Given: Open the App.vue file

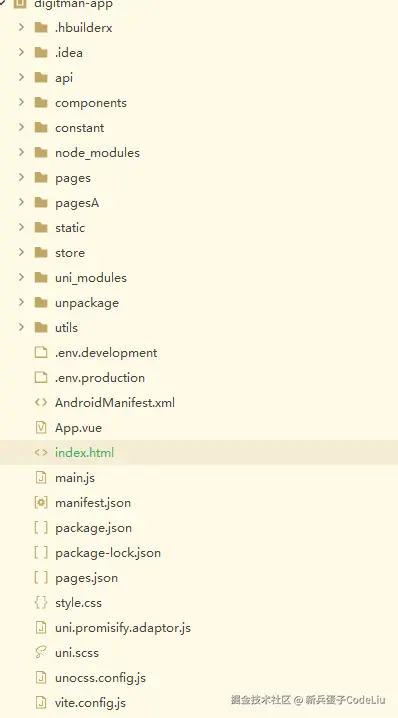Looking at the screenshot, I should pos(78,428).
